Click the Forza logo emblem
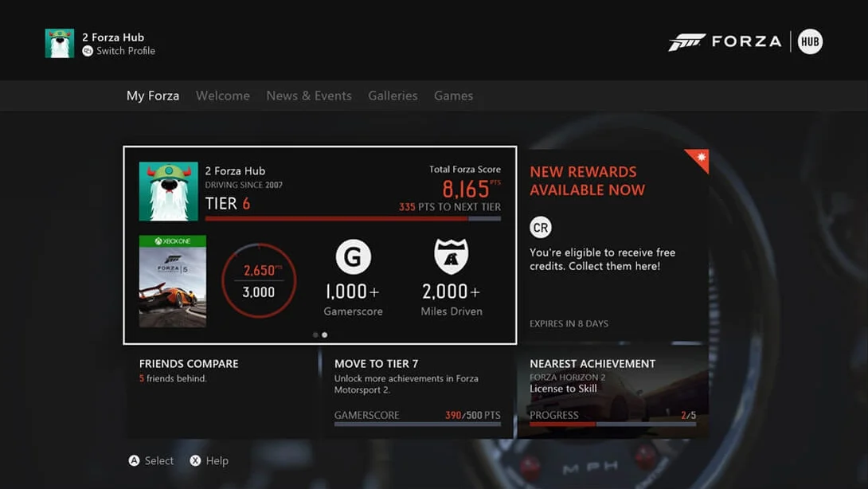Viewport: 868px width, 489px height. click(686, 41)
